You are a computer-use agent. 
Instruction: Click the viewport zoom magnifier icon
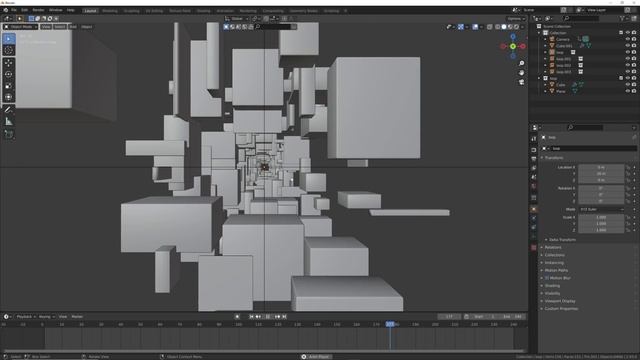point(522,63)
